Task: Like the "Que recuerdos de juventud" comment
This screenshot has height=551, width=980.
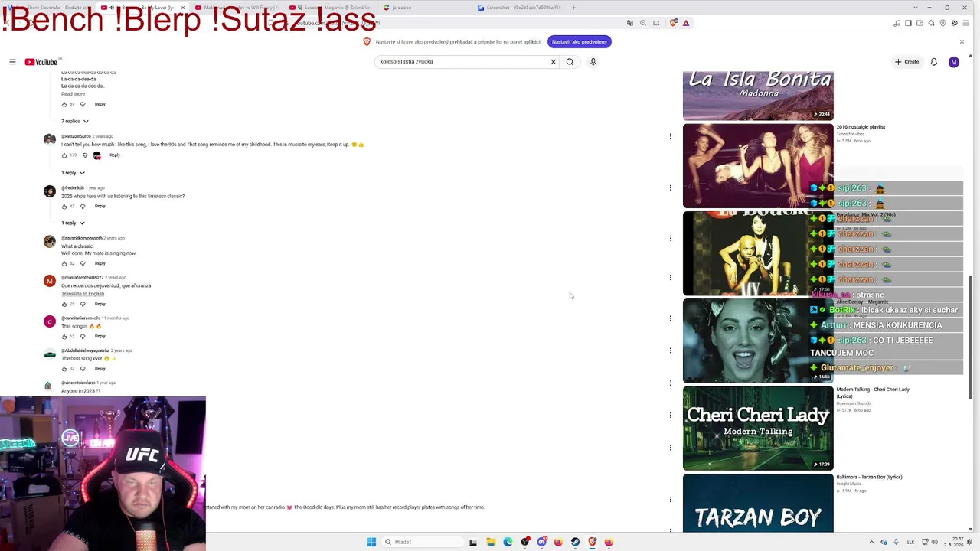Action: coord(64,304)
